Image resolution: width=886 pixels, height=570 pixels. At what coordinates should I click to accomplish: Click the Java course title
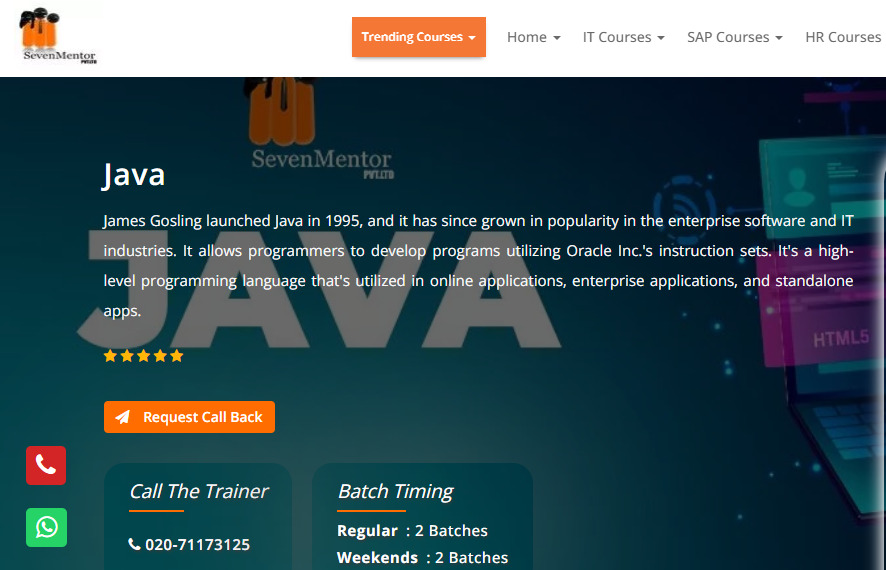click(134, 175)
